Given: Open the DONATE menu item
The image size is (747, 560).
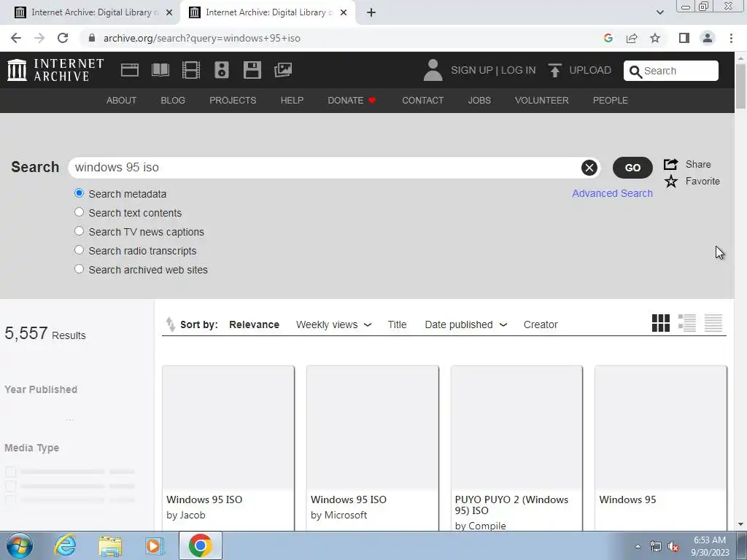Looking at the screenshot, I should [352, 101].
